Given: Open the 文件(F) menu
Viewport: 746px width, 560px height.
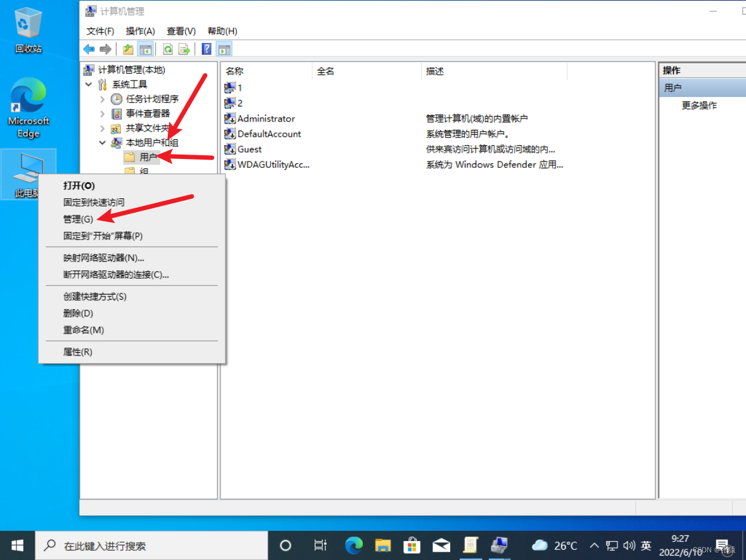Looking at the screenshot, I should point(100,32).
